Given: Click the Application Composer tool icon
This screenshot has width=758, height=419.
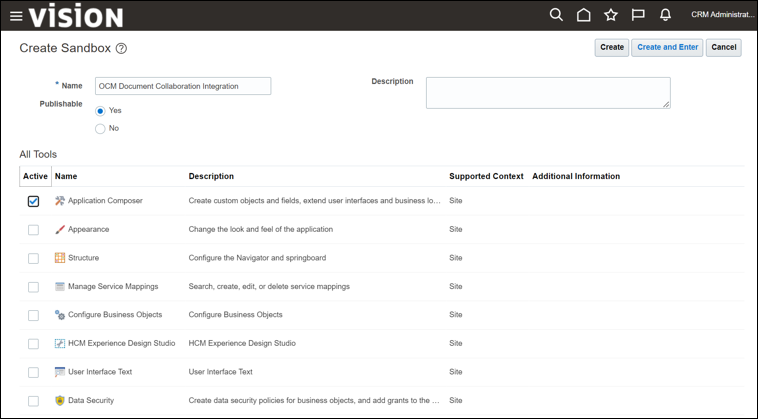Looking at the screenshot, I should 60,201.
